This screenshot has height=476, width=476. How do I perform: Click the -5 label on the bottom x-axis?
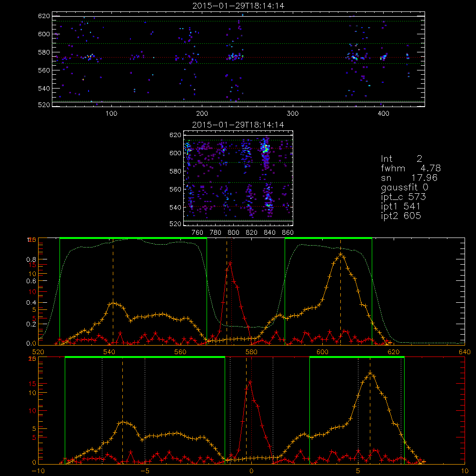tap(145, 471)
